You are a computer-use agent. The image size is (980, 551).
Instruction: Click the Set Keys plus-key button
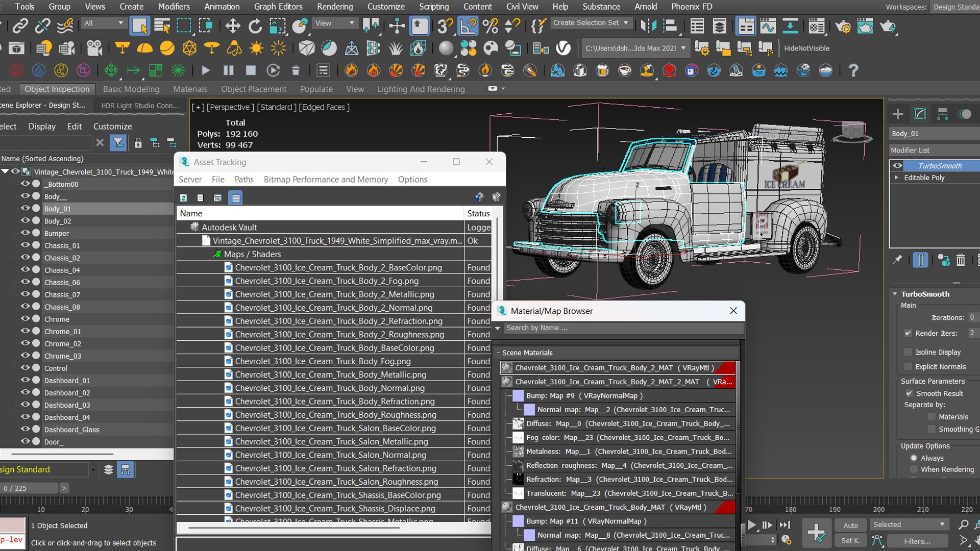click(x=816, y=533)
